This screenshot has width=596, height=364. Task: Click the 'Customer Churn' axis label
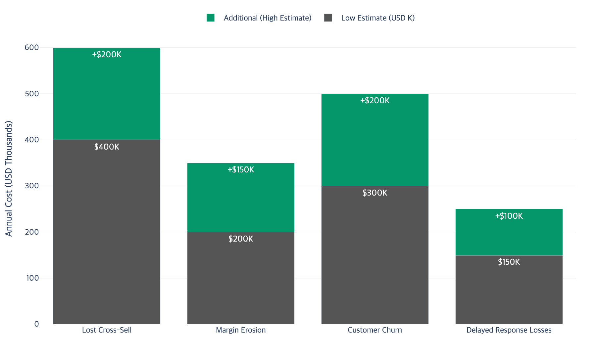coord(375,330)
